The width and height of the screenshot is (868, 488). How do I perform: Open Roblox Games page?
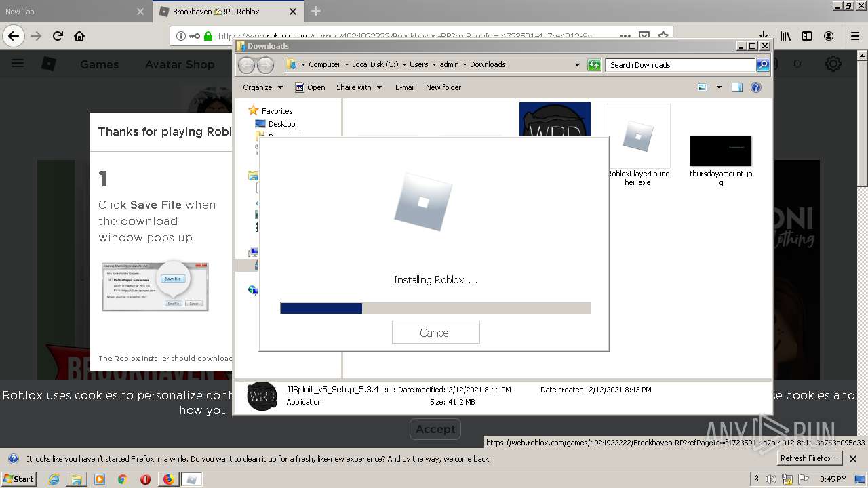tap(99, 64)
